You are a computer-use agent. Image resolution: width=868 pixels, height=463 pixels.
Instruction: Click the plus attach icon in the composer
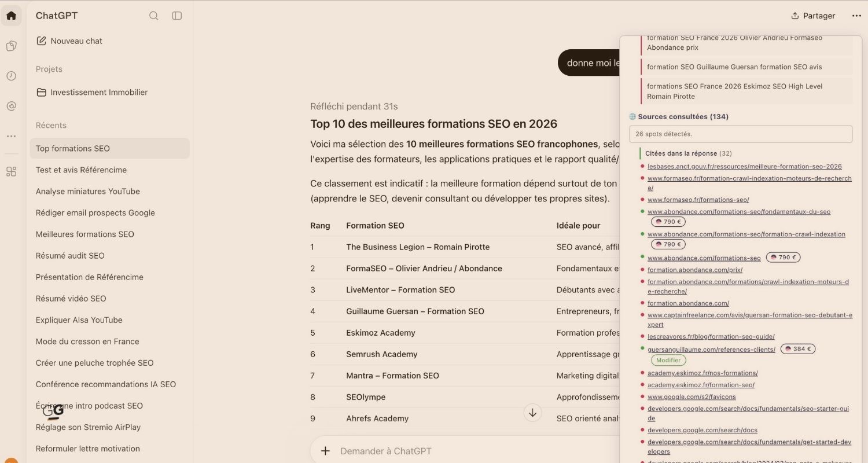[325, 451]
